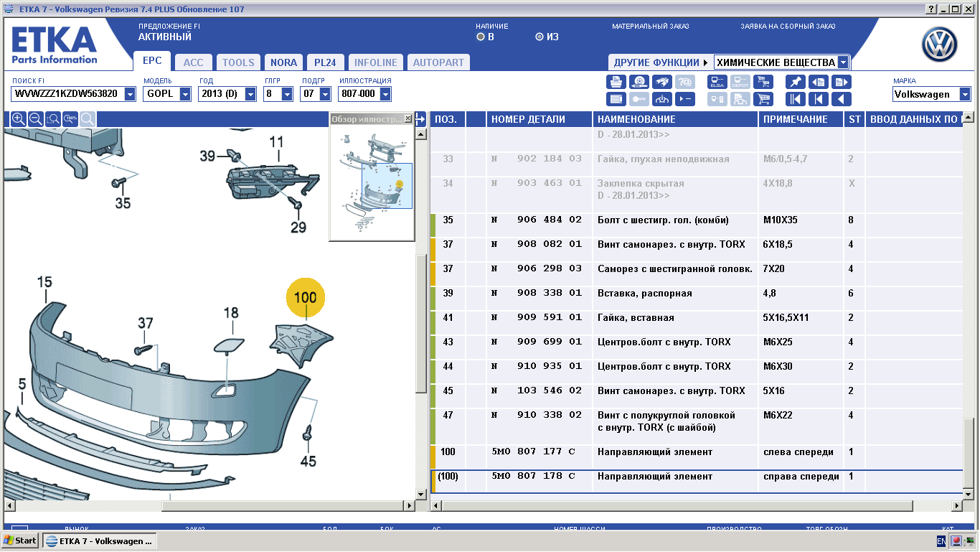Open the list view icon
This screenshot has width=980, height=552.
tap(616, 99)
